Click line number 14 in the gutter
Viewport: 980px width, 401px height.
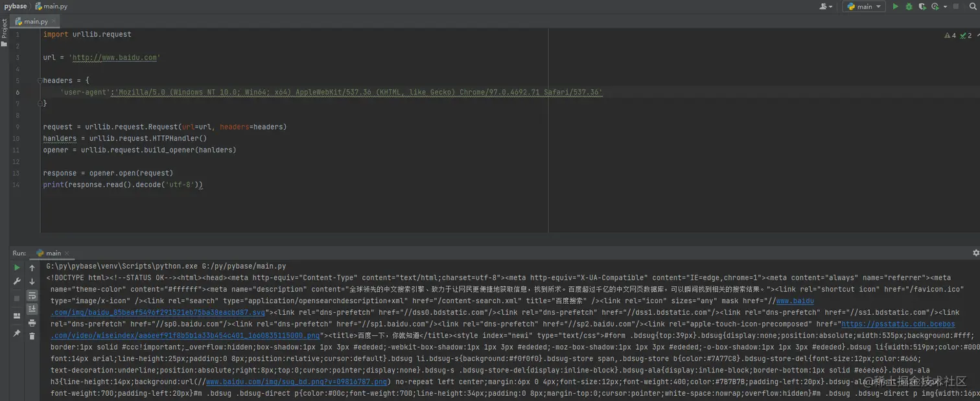click(x=17, y=185)
